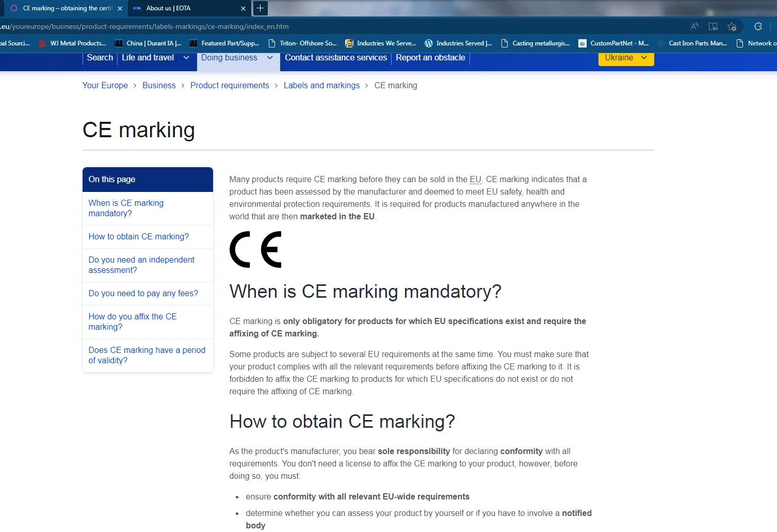Open Immersive Reader from address bar

point(713,26)
